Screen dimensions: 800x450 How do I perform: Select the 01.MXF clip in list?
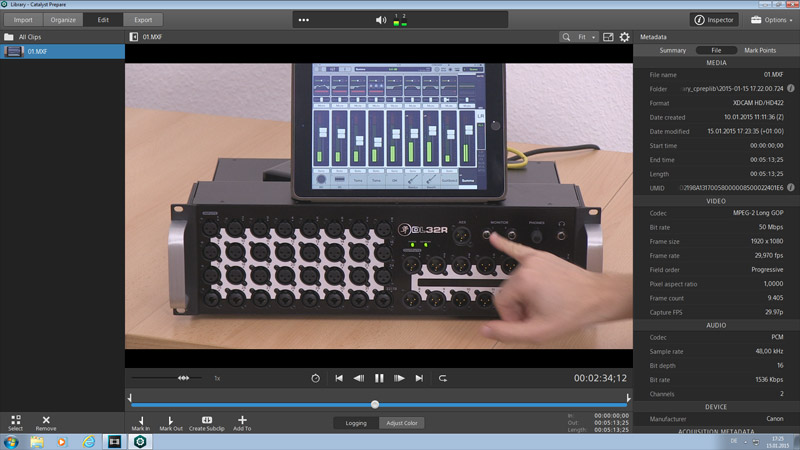click(62, 51)
